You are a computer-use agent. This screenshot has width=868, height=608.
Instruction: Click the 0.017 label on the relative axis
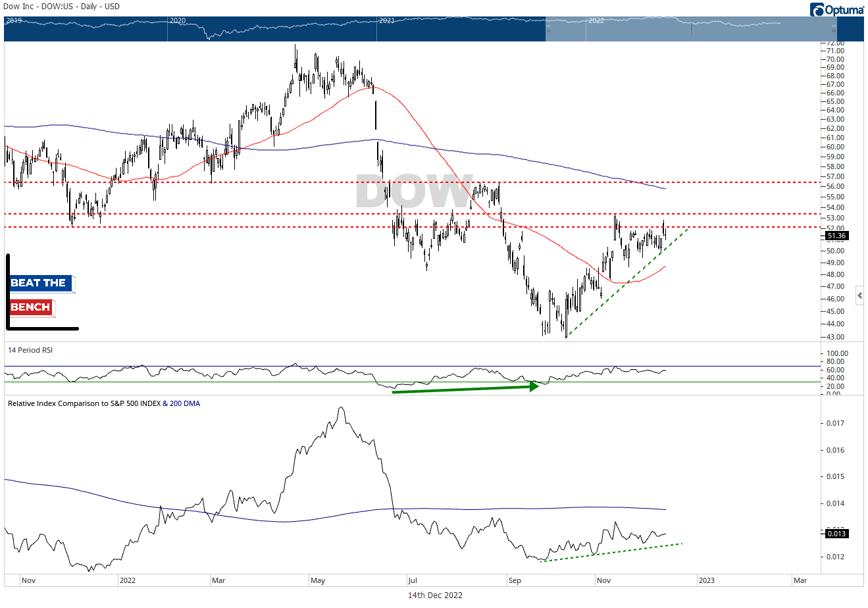[836, 423]
